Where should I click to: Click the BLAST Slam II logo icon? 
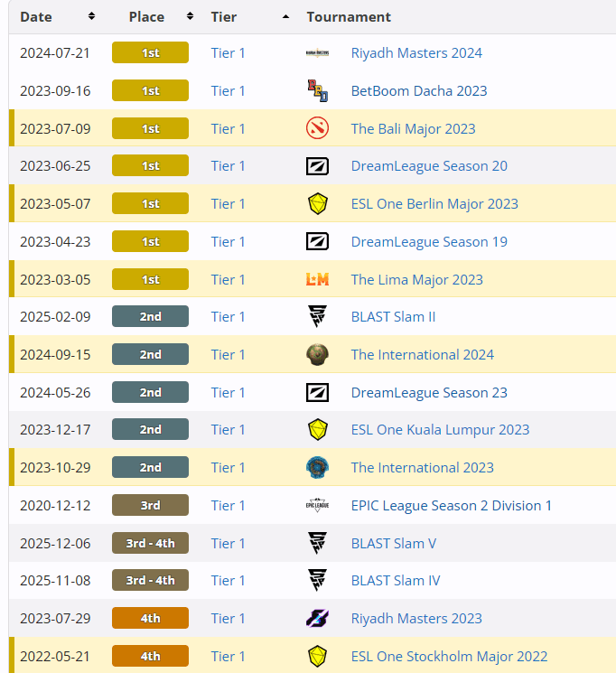317,317
